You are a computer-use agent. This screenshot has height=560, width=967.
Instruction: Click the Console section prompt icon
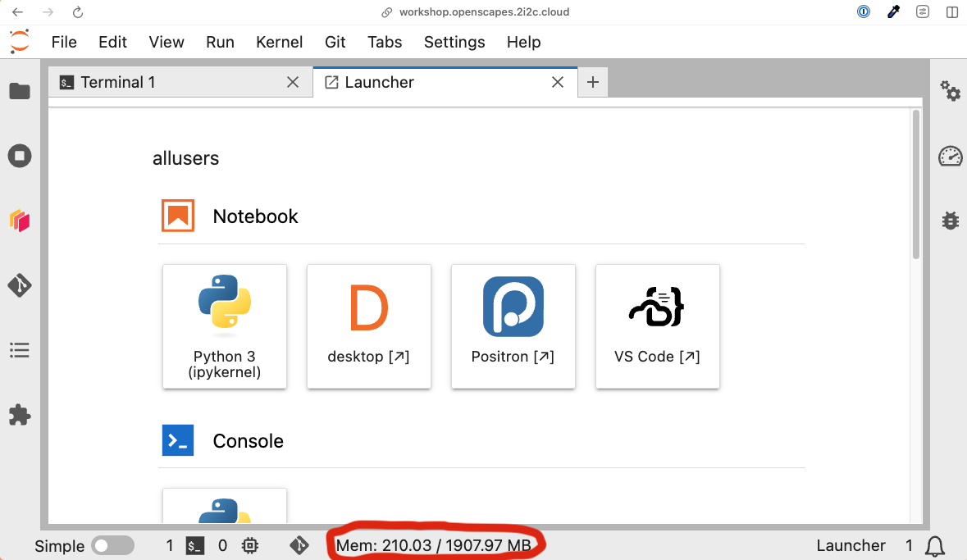[x=178, y=440]
